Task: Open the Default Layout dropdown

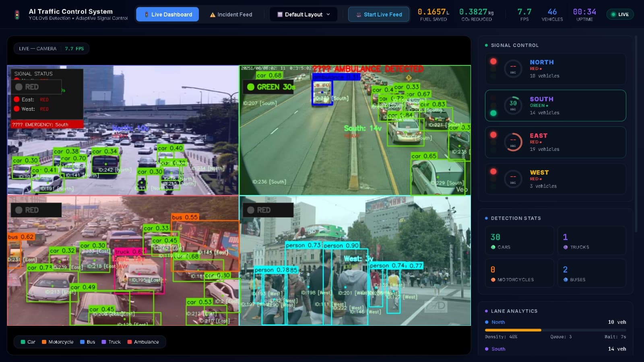Action: coord(303,14)
